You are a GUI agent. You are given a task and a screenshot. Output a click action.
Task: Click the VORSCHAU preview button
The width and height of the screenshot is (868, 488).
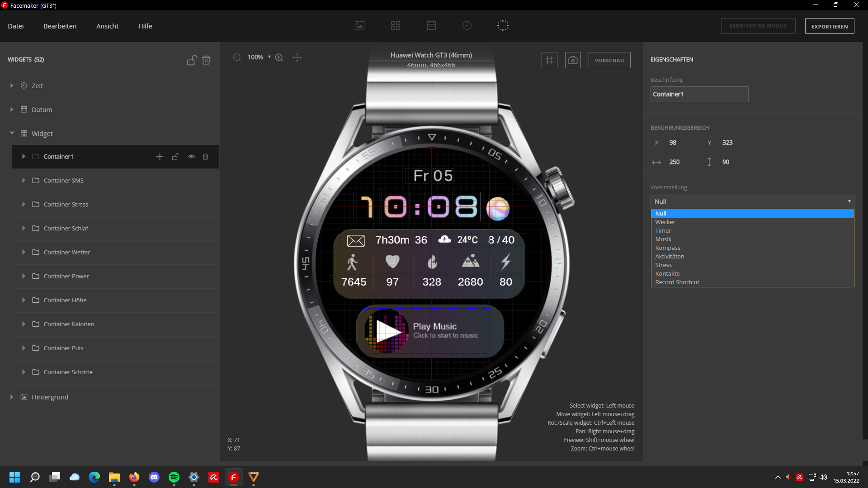coord(609,60)
